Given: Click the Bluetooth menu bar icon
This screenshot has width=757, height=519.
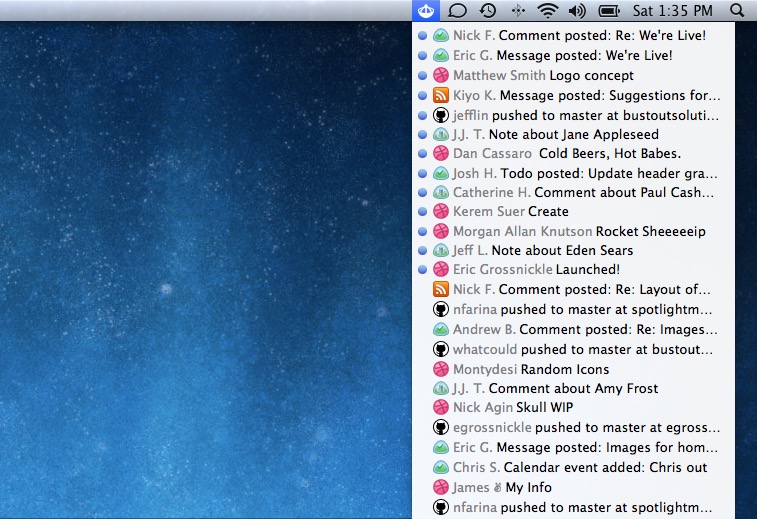Looking at the screenshot, I should tap(518, 11).
